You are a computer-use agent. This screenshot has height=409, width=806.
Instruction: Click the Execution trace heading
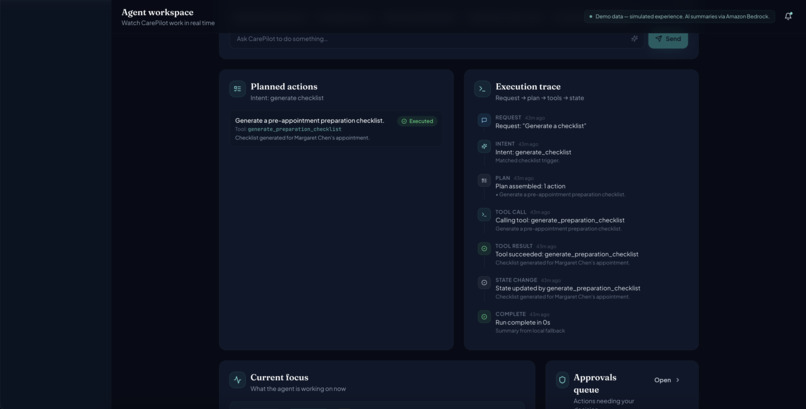pyautogui.click(x=528, y=86)
